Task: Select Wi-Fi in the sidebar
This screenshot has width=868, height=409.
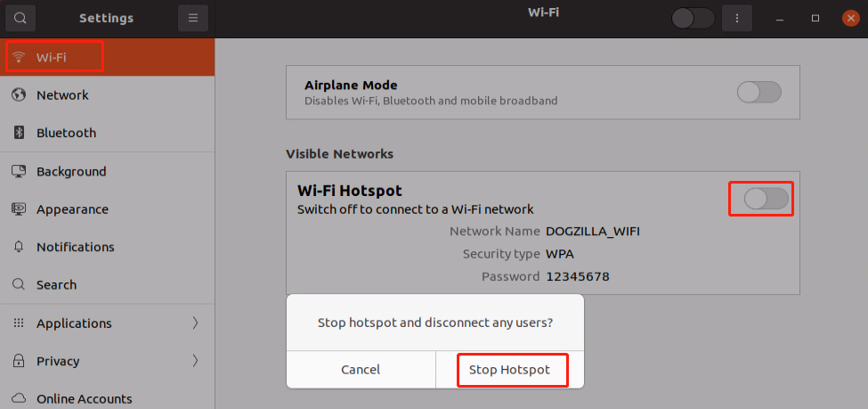Action: click(x=52, y=58)
